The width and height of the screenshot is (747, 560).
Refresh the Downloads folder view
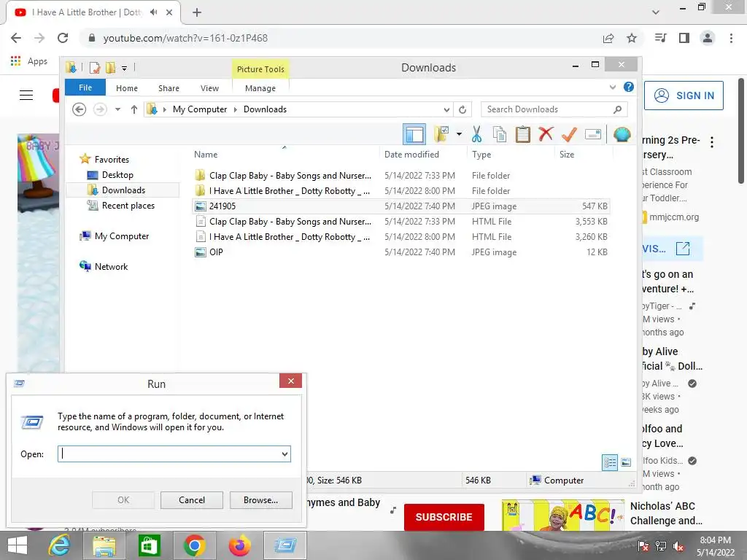tap(462, 109)
